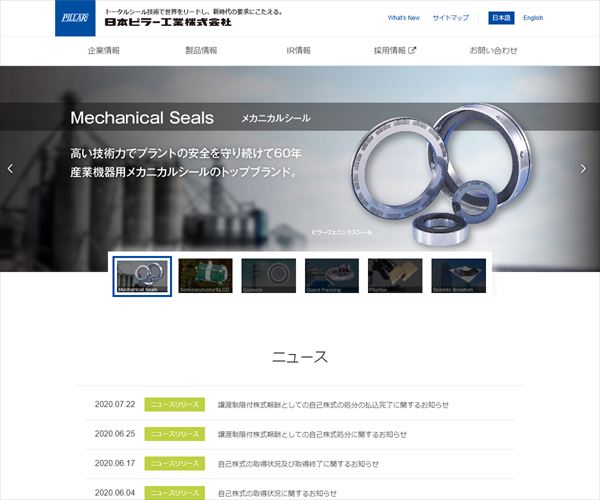Viewport: 600px width, 500px height.
Task: Click the ニュース section heading
Action: click(300, 357)
